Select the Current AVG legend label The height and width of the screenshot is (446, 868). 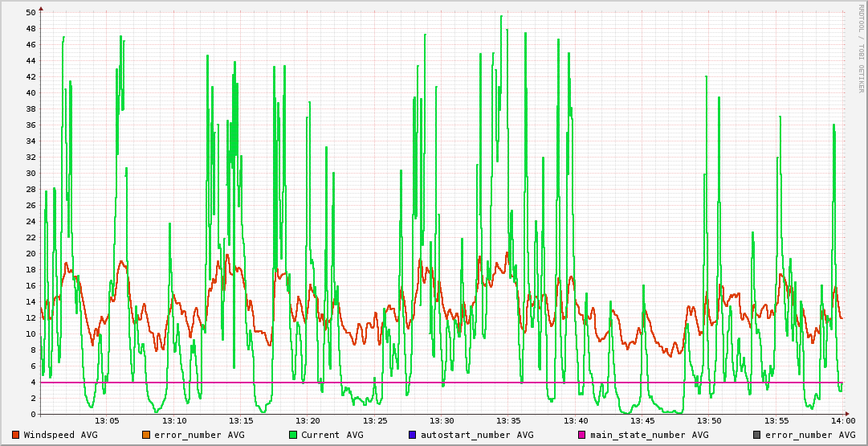point(332,435)
